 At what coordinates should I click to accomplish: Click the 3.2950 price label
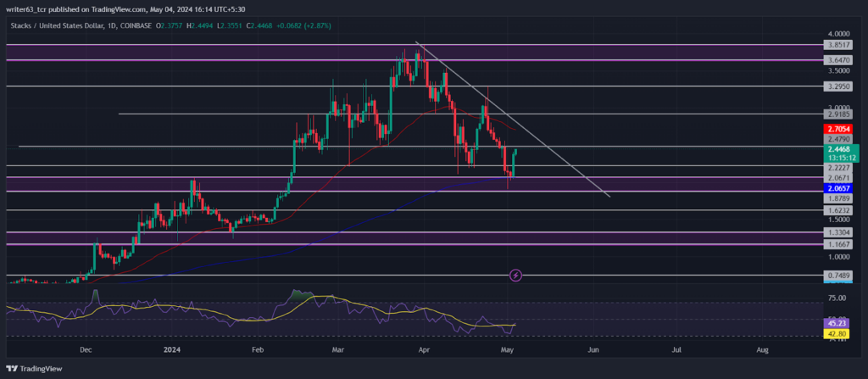click(x=837, y=86)
